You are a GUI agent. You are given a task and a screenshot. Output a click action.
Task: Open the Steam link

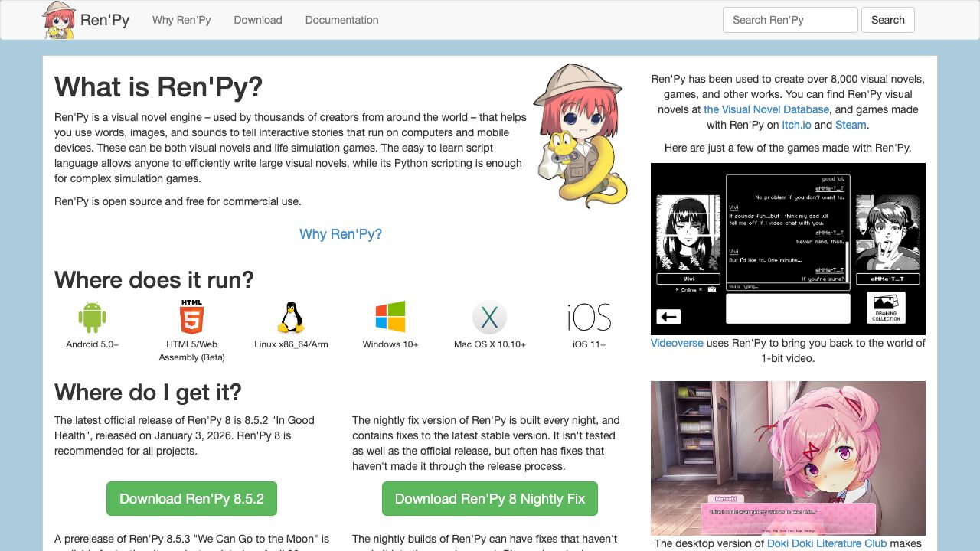[x=851, y=125]
